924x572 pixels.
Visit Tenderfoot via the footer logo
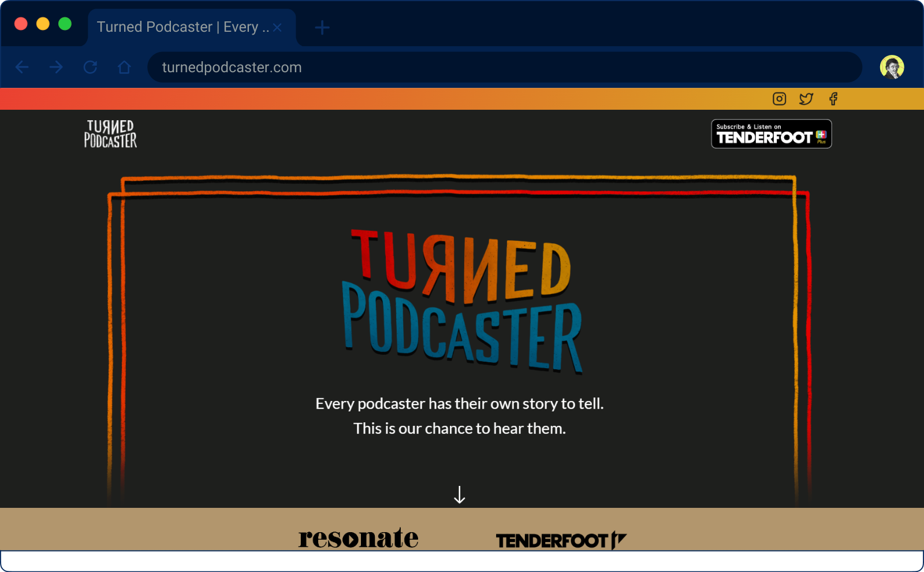(561, 539)
